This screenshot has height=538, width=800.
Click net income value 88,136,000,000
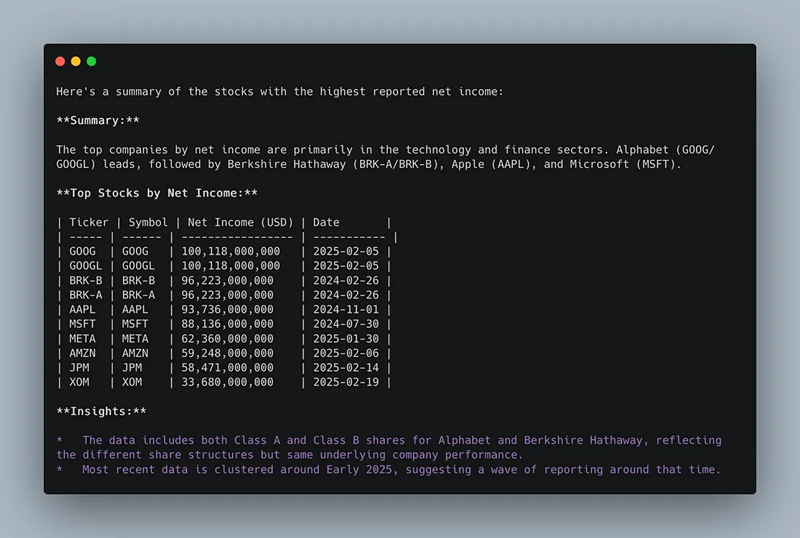pyautogui.click(x=227, y=324)
